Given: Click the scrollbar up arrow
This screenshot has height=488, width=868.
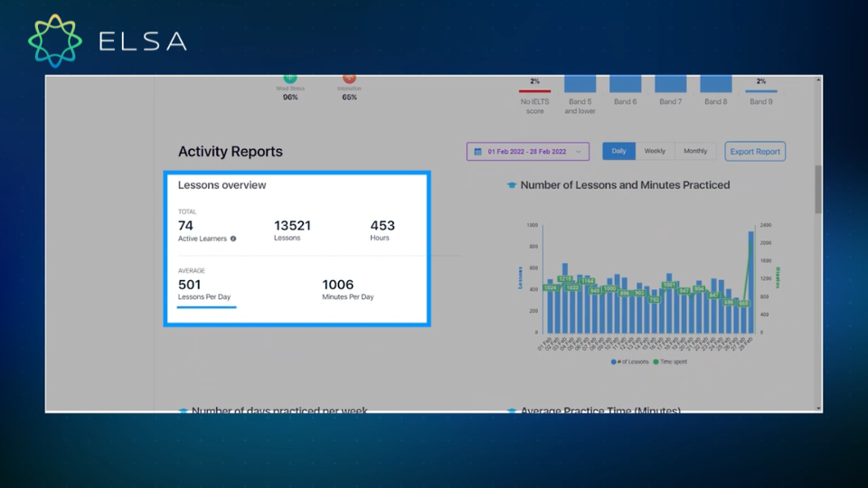Looking at the screenshot, I should point(818,80).
